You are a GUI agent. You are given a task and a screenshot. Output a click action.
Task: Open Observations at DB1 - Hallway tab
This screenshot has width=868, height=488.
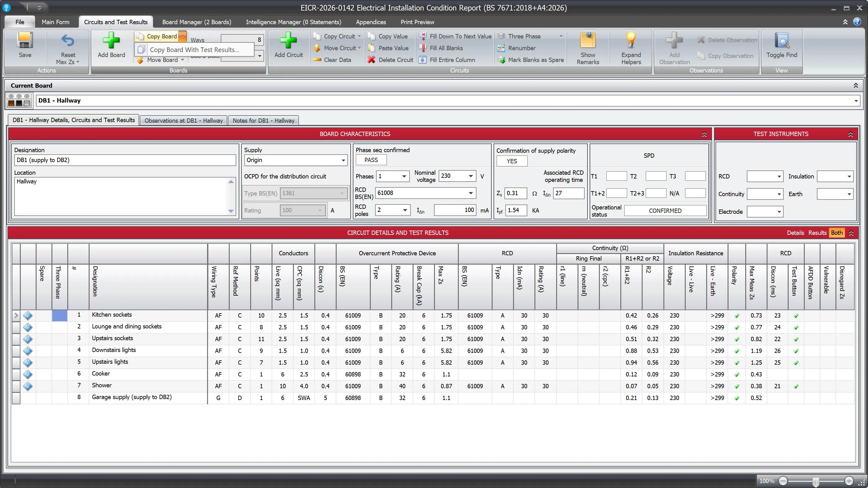point(183,121)
